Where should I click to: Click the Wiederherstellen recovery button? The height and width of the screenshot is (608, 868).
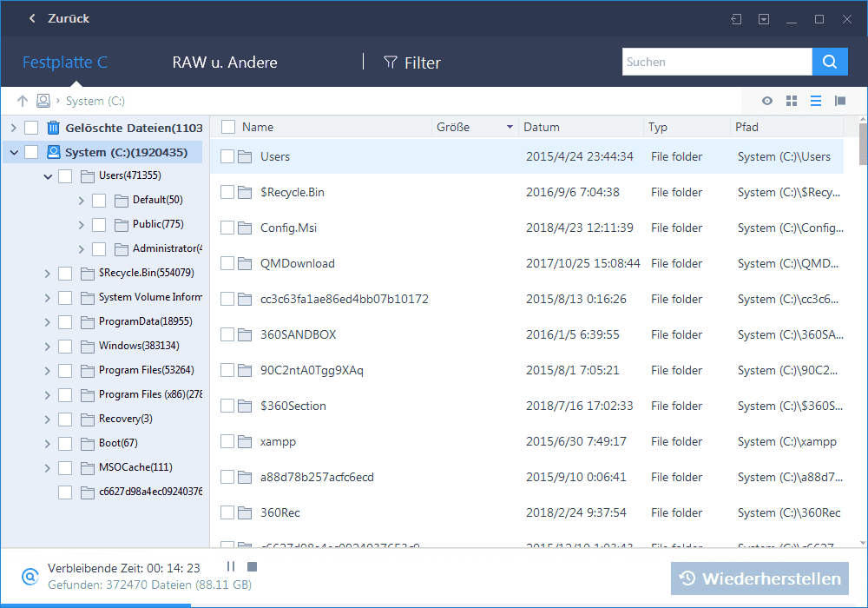coord(759,578)
